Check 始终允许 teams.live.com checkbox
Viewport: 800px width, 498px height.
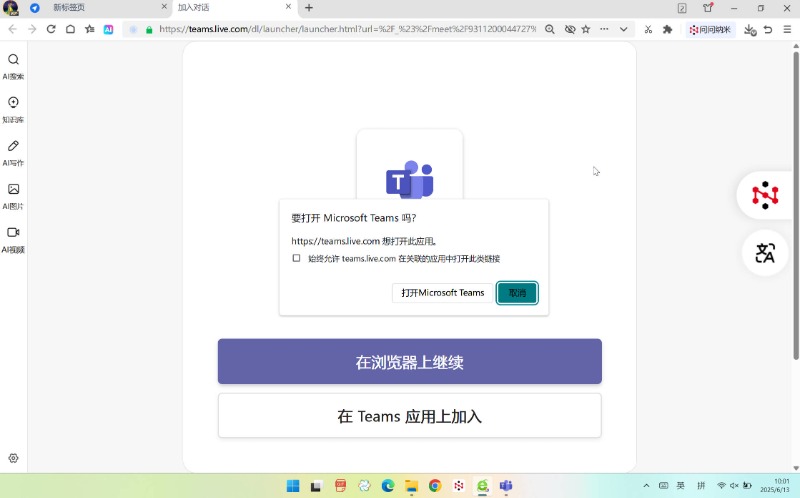coord(296,258)
